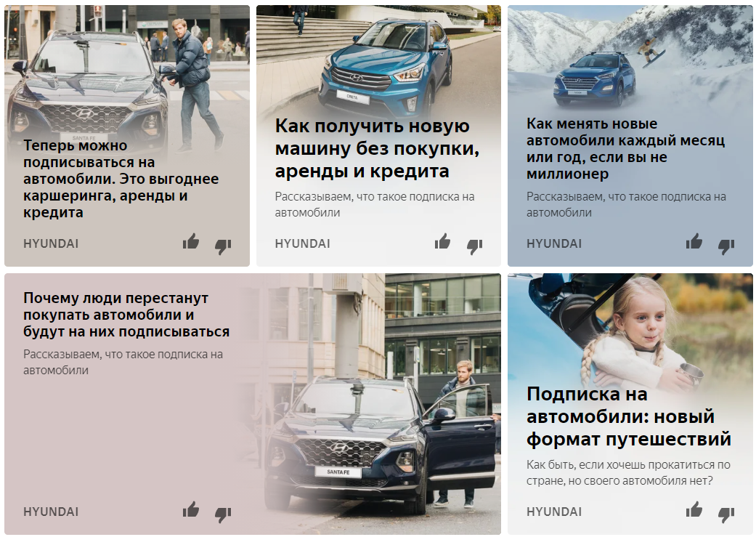Like the 'Теперь можно подписываться' card

[x=192, y=241]
